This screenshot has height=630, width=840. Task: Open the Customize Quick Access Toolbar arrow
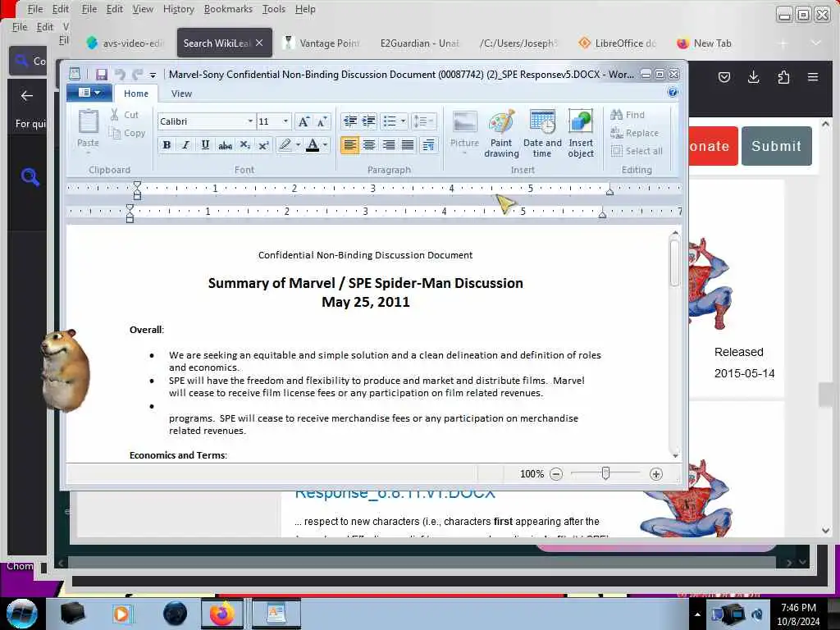[153, 75]
